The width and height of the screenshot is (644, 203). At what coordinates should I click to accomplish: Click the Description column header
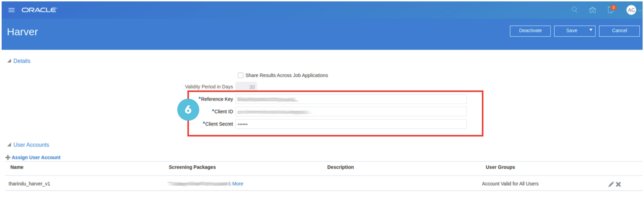340,167
